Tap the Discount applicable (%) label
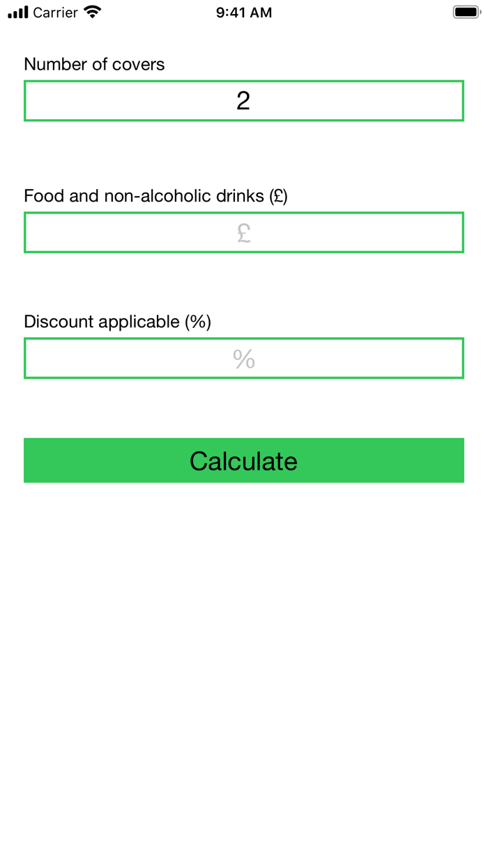The width and height of the screenshot is (488, 868). [x=119, y=322]
